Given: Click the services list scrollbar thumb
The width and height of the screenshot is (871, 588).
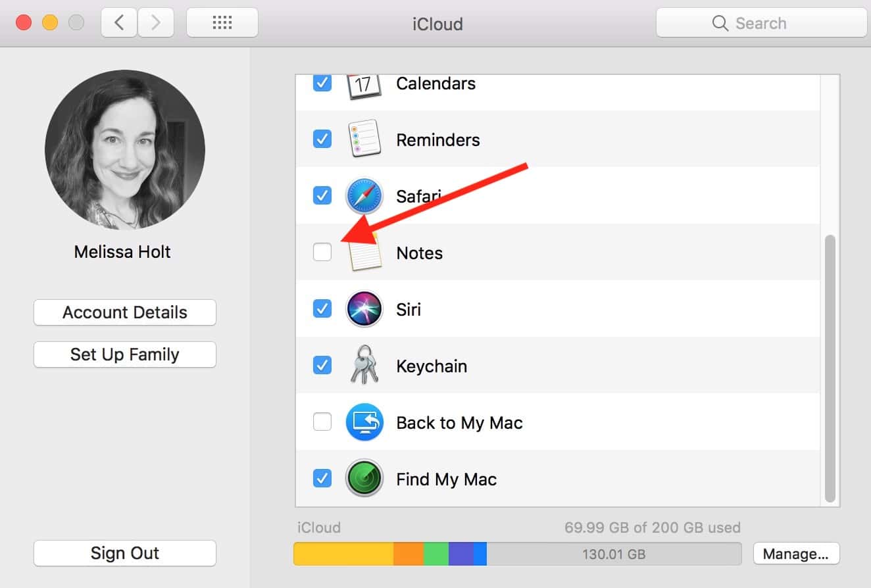Looking at the screenshot, I should pyautogui.click(x=830, y=368).
